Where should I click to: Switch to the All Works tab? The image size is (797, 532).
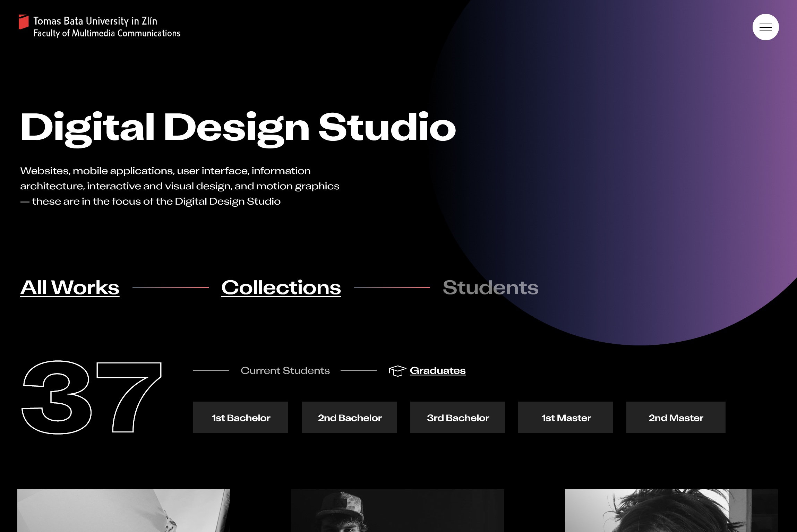70,288
